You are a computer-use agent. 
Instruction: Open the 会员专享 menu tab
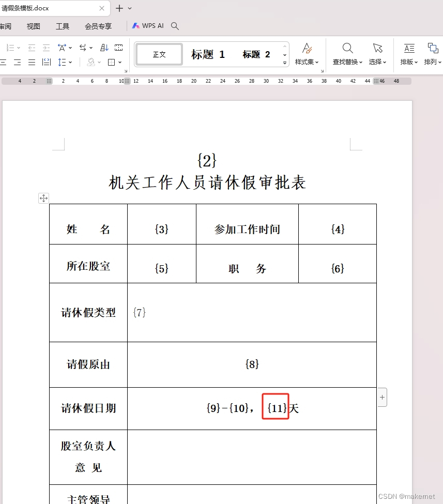(98, 26)
